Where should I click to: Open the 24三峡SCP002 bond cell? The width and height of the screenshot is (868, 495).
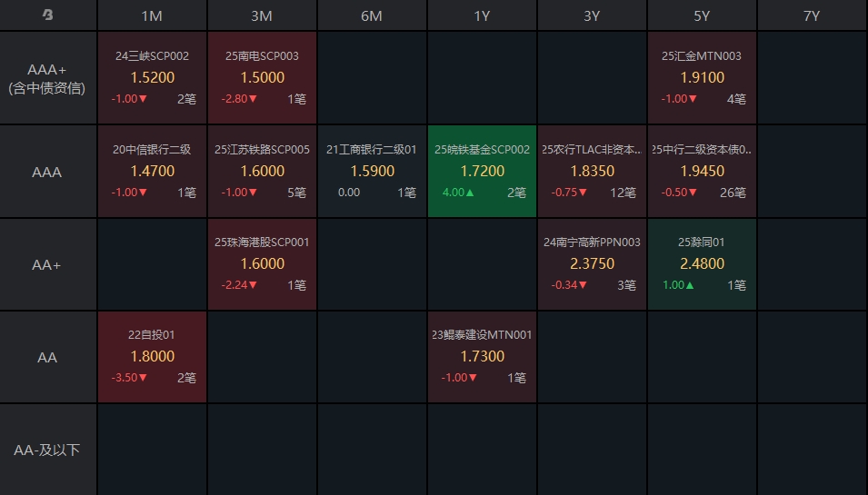pyautogui.click(x=153, y=78)
